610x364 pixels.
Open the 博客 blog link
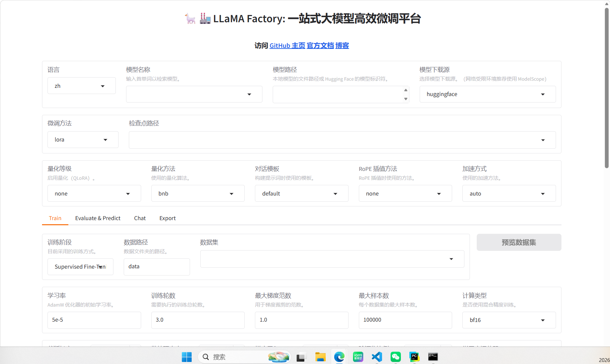pyautogui.click(x=342, y=45)
